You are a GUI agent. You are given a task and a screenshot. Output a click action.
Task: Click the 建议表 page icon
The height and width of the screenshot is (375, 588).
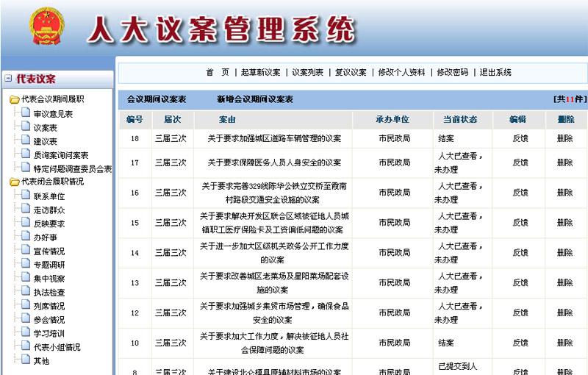tap(26, 141)
